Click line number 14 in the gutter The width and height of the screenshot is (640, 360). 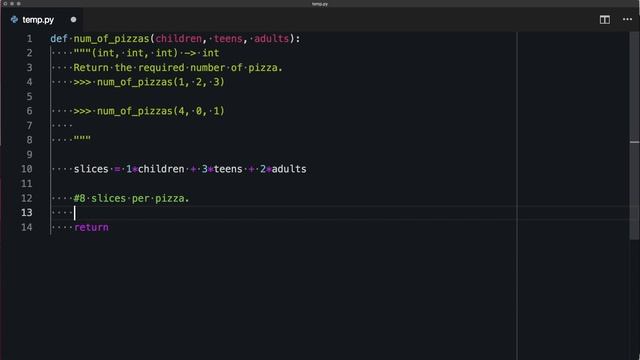coord(27,227)
